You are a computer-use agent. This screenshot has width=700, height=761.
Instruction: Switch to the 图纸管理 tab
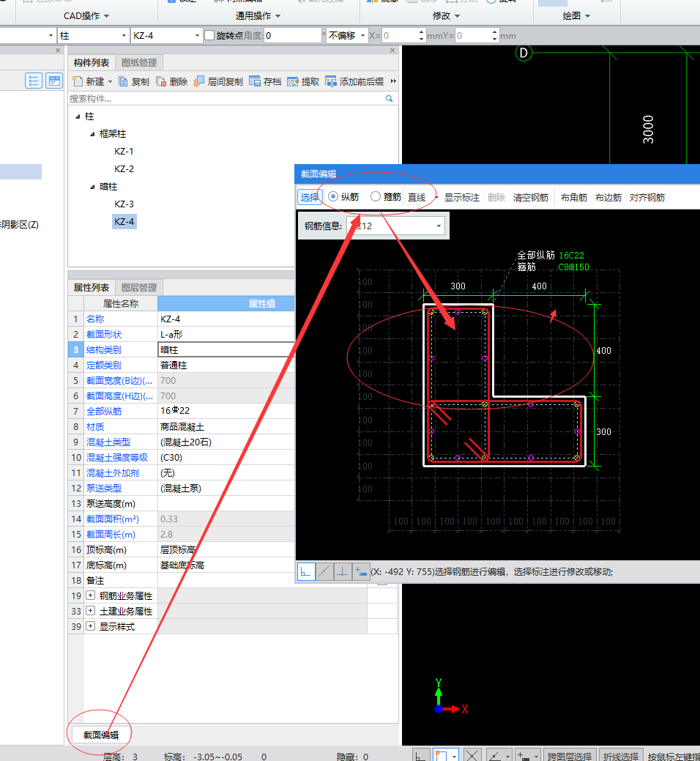click(x=139, y=62)
